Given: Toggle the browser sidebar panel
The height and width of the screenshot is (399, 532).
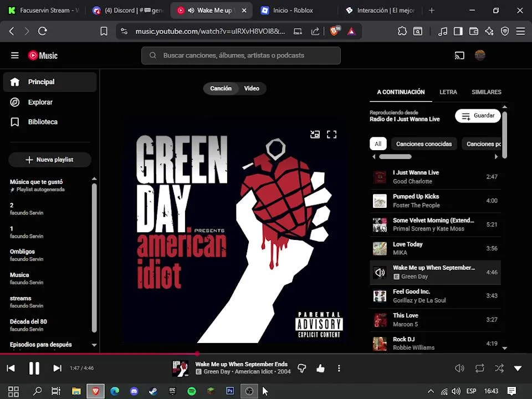Looking at the screenshot, I should [458, 31].
